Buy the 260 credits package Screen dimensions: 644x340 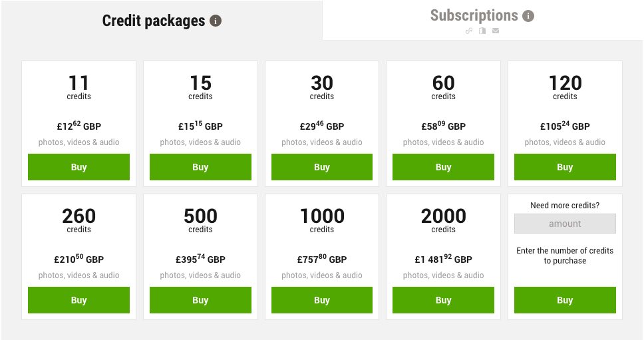click(x=79, y=300)
